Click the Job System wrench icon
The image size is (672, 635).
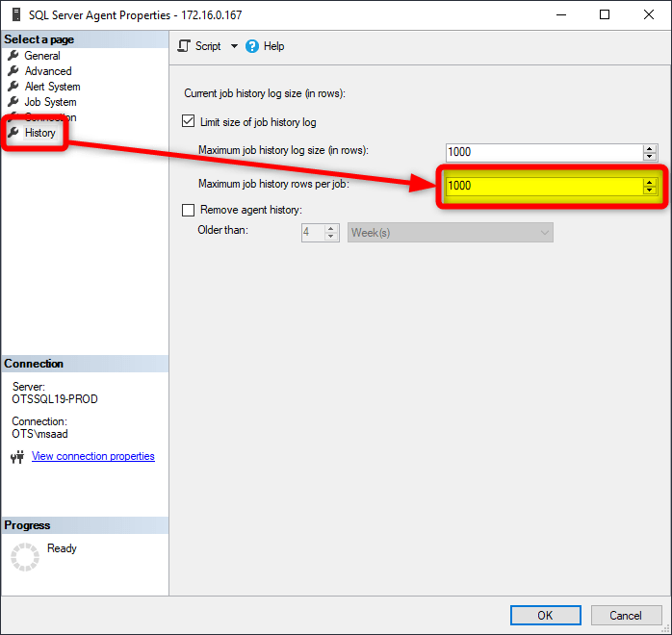click(13, 102)
